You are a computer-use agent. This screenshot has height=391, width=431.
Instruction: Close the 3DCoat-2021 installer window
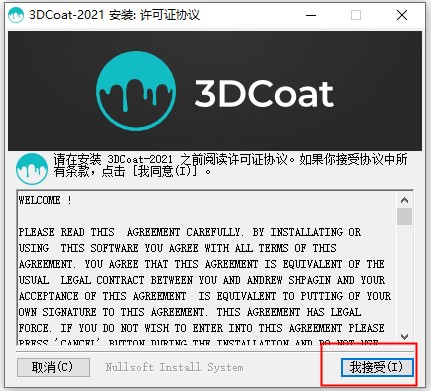tap(402, 15)
